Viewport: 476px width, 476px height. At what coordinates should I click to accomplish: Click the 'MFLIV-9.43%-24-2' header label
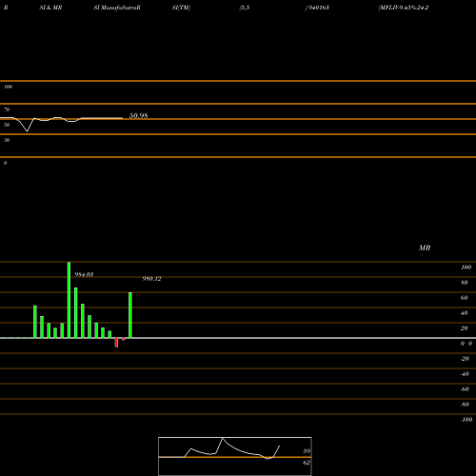coord(404,8)
